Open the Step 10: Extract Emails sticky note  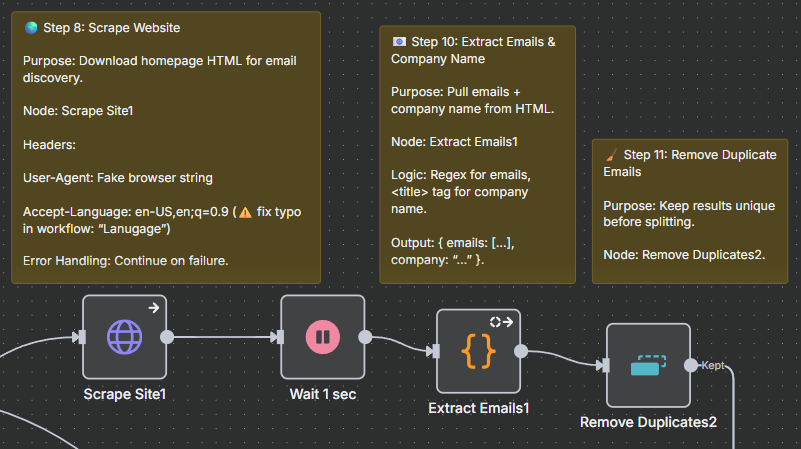click(478, 154)
